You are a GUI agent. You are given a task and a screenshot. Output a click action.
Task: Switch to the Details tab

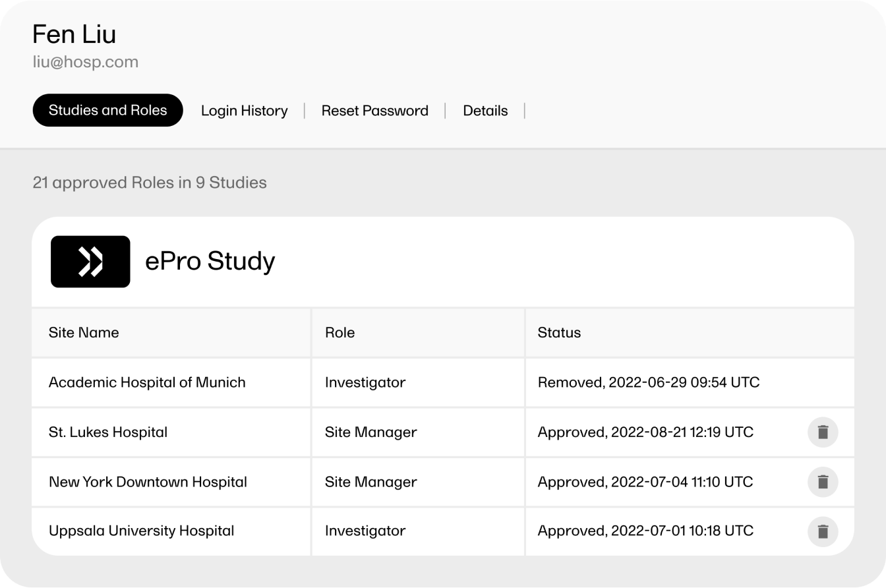485,111
